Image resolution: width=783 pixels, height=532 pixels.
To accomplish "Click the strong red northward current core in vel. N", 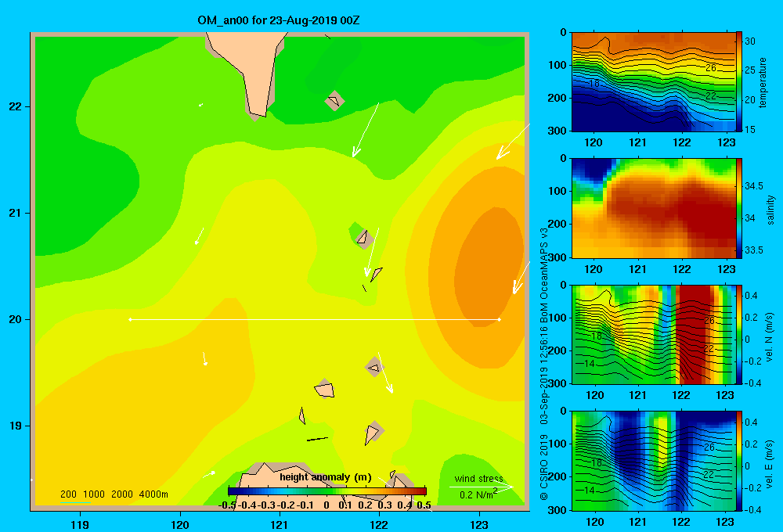I will tap(694, 334).
